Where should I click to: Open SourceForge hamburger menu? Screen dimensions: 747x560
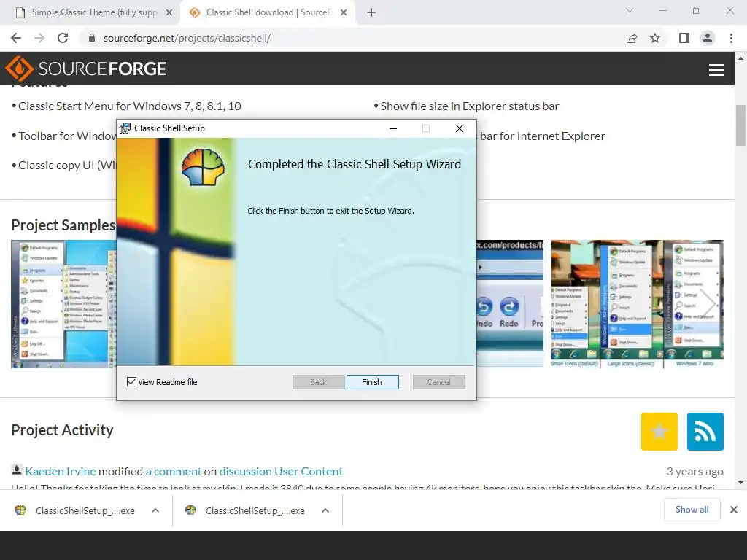[x=716, y=70]
